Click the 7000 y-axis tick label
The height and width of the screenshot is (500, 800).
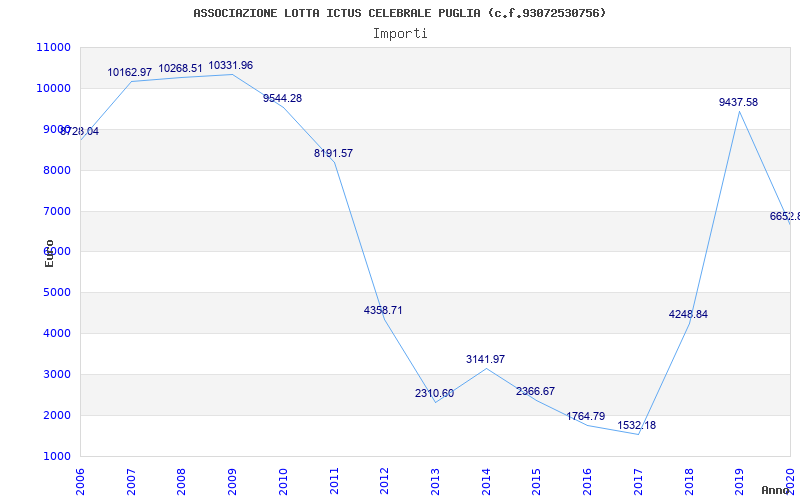pos(56,211)
